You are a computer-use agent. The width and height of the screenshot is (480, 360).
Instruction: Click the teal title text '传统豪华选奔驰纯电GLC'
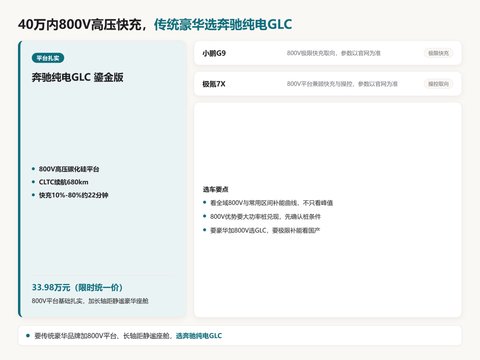pos(223,24)
